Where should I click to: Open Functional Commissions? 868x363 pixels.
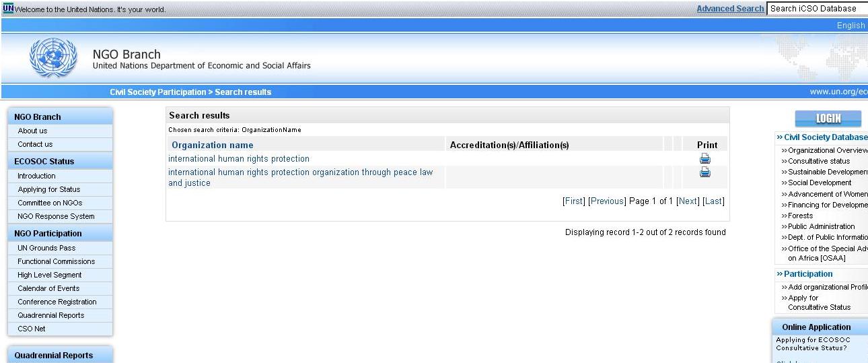pos(57,261)
